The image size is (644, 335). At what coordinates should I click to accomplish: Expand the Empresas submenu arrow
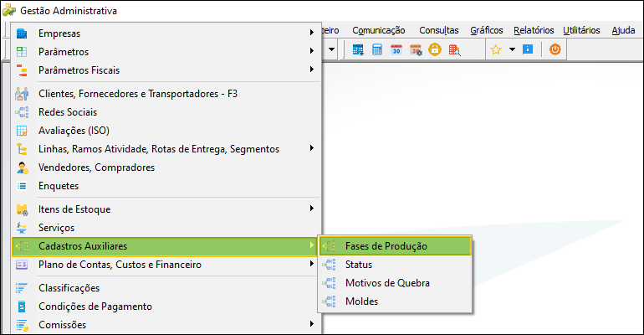pos(312,32)
